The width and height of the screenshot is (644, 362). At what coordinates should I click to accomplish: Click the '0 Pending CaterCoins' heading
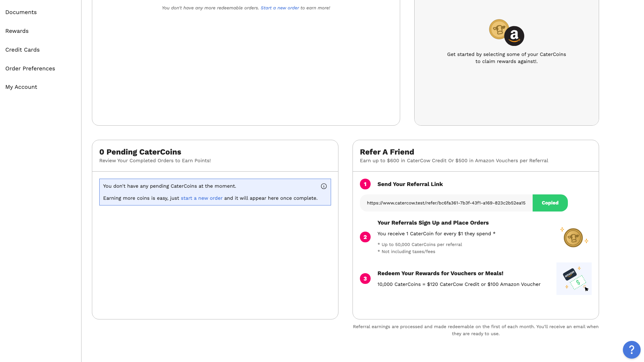pyautogui.click(x=140, y=152)
